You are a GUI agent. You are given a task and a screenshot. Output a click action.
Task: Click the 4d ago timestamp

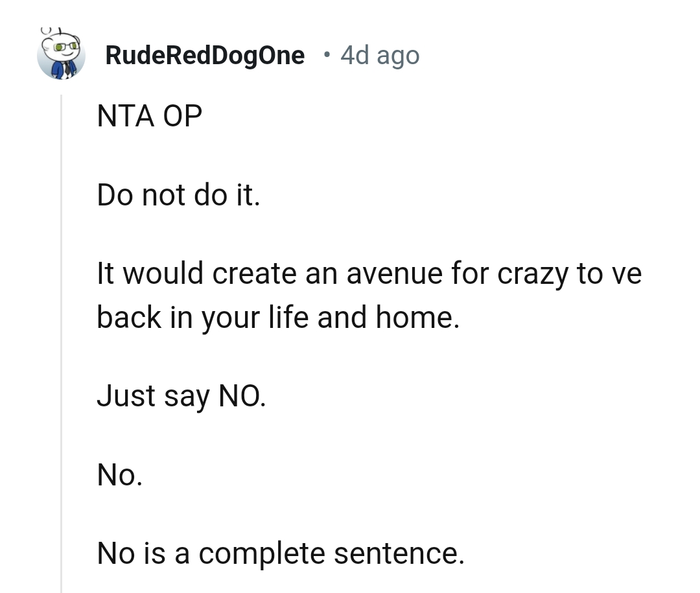pyautogui.click(x=379, y=55)
